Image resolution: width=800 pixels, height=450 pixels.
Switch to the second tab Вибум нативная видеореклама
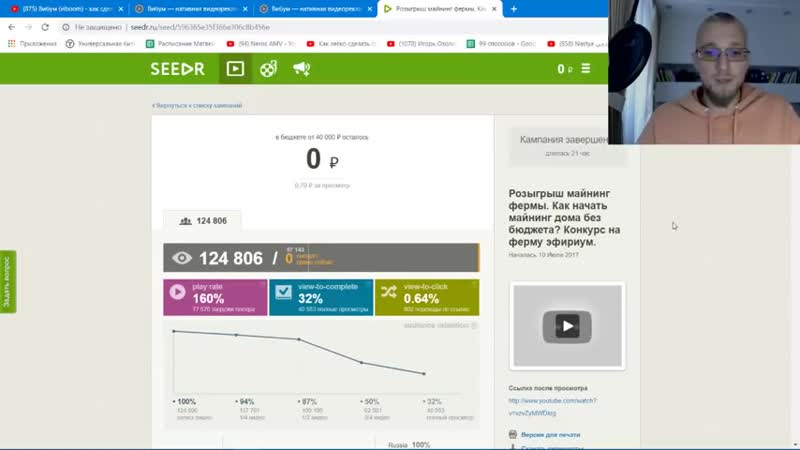tap(191, 9)
